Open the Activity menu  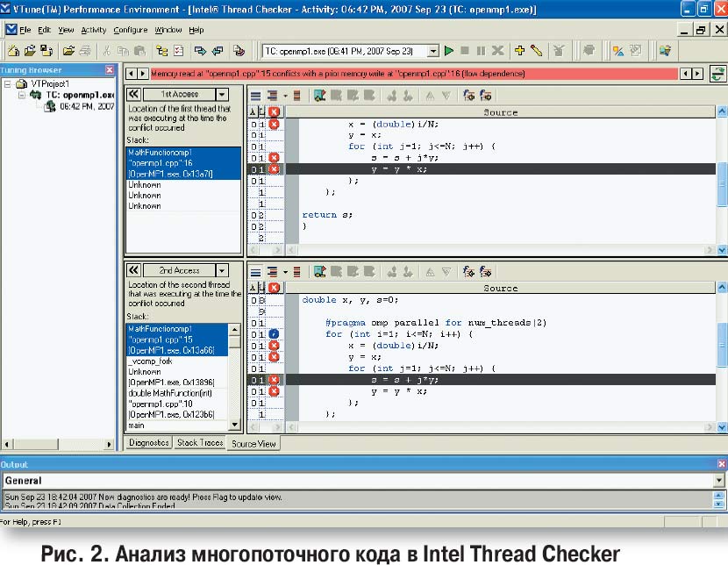93,30
